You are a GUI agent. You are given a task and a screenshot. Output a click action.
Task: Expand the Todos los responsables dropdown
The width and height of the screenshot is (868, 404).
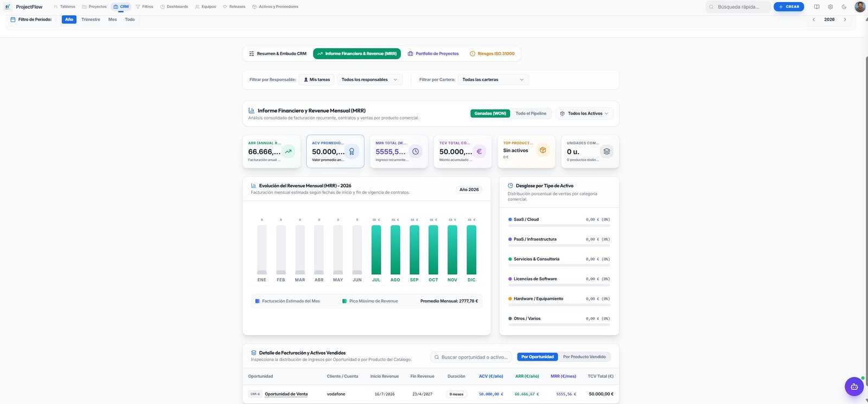tap(369, 80)
